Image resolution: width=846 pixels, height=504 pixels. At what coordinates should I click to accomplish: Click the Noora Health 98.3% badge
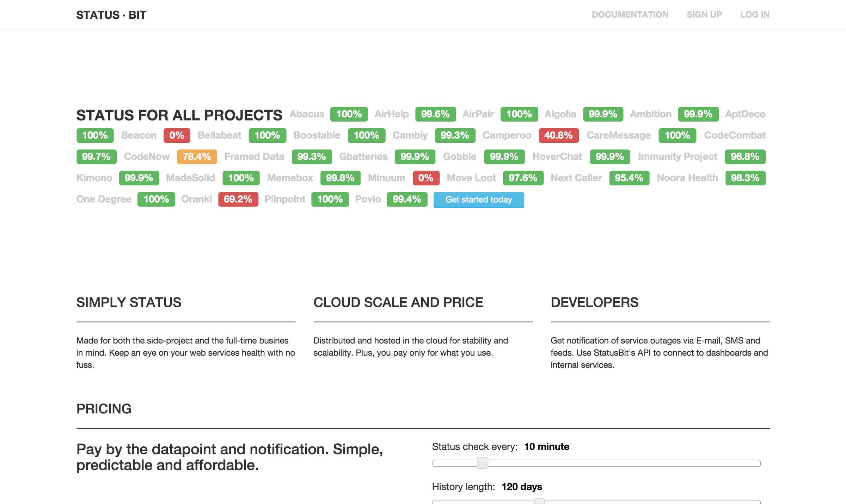(745, 178)
